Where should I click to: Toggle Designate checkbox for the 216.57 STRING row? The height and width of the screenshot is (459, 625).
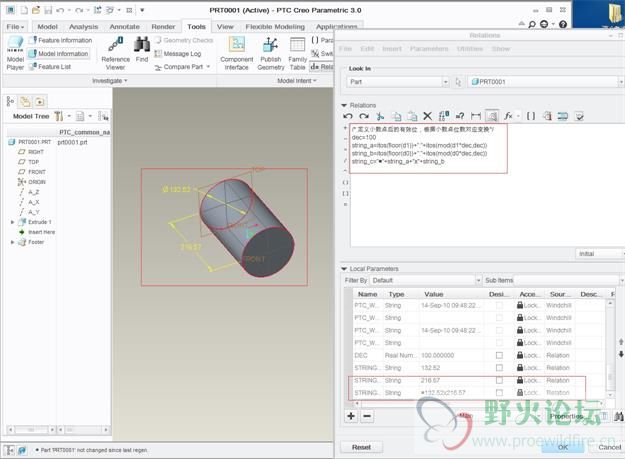pyautogui.click(x=499, y=381)
